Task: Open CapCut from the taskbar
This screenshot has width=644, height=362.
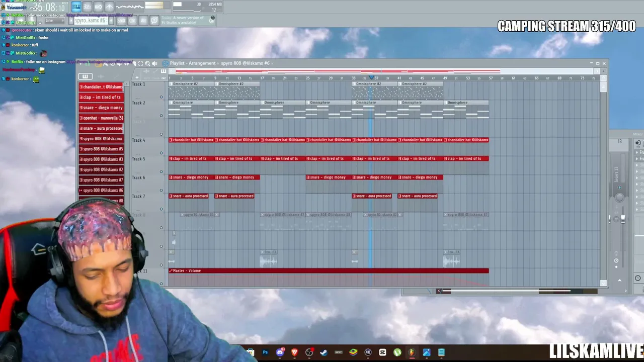Action: pos(382,352)
